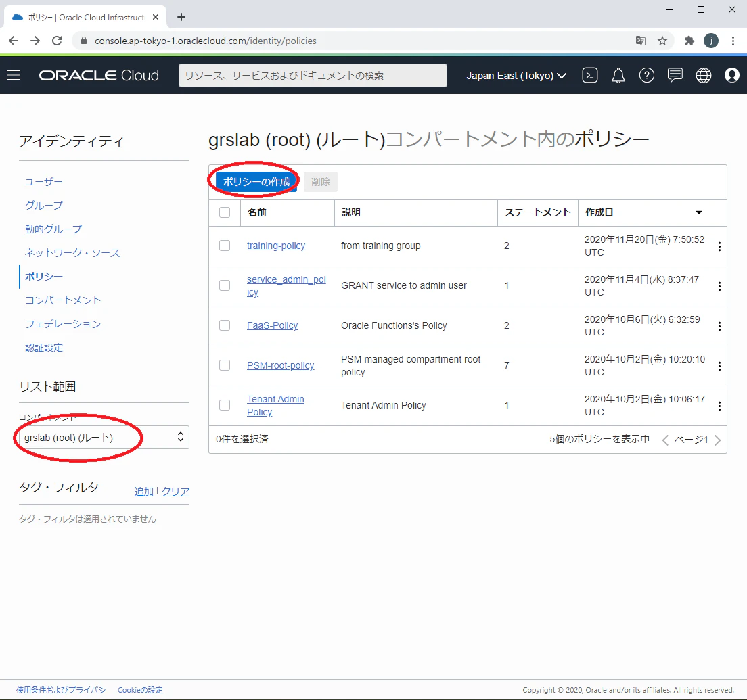Click the ポリシーの作成 button
Image resolution: width=747 pixels, height=700 pixels.
[x=256, y=182]
